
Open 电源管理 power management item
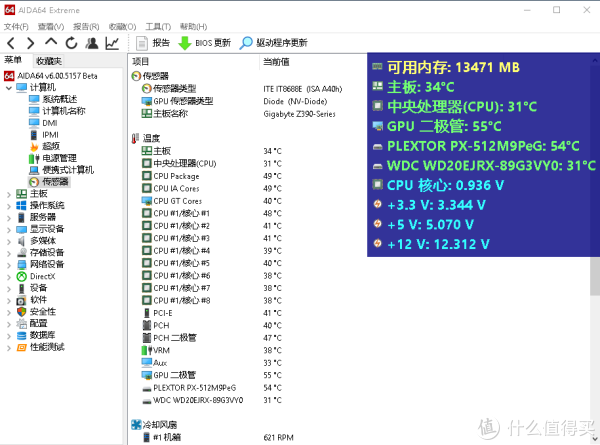click(53, 158)
